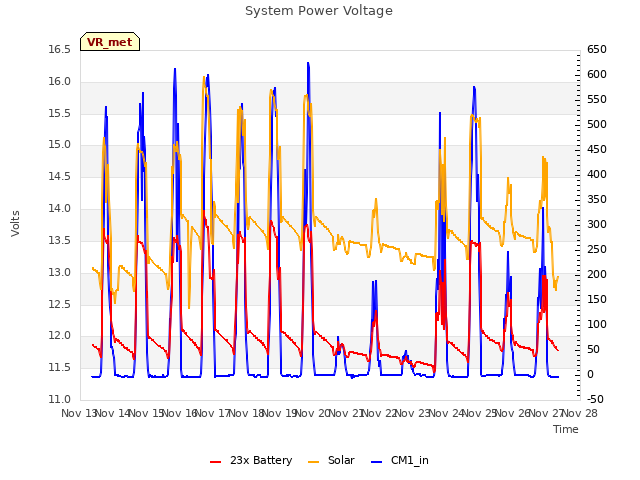Image resolution: width=640 pixels, height=480 pixels.
Task: Click the 13.0 left axis tick label
Action: click(x=60, y=272)
